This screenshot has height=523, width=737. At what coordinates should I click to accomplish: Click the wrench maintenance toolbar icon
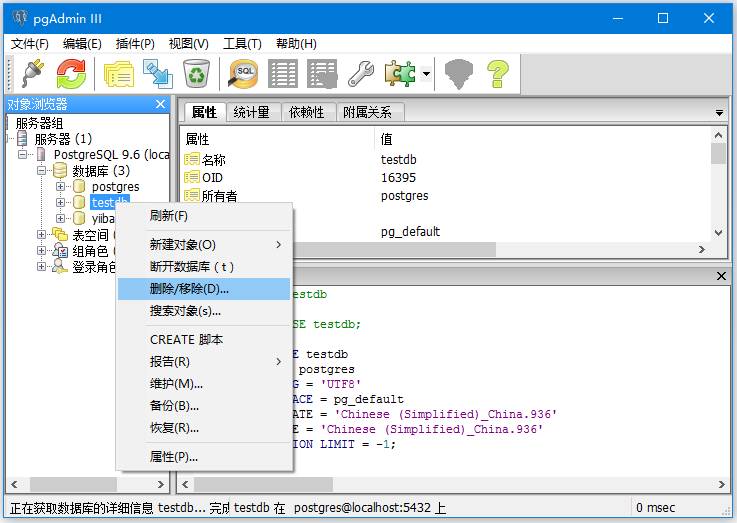pyautogui.click(x=360, y=73)
